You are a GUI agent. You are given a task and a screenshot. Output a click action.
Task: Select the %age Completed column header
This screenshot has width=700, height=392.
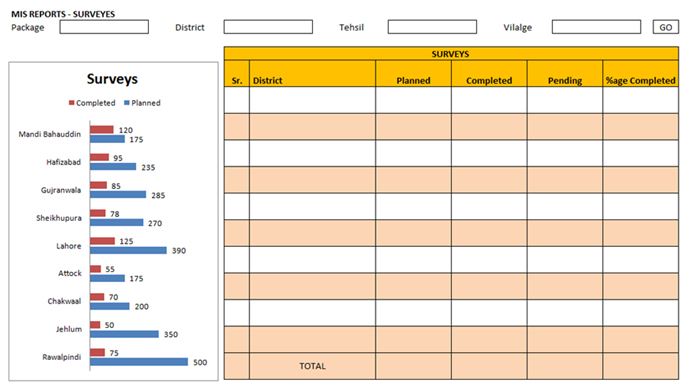[641, 74]
